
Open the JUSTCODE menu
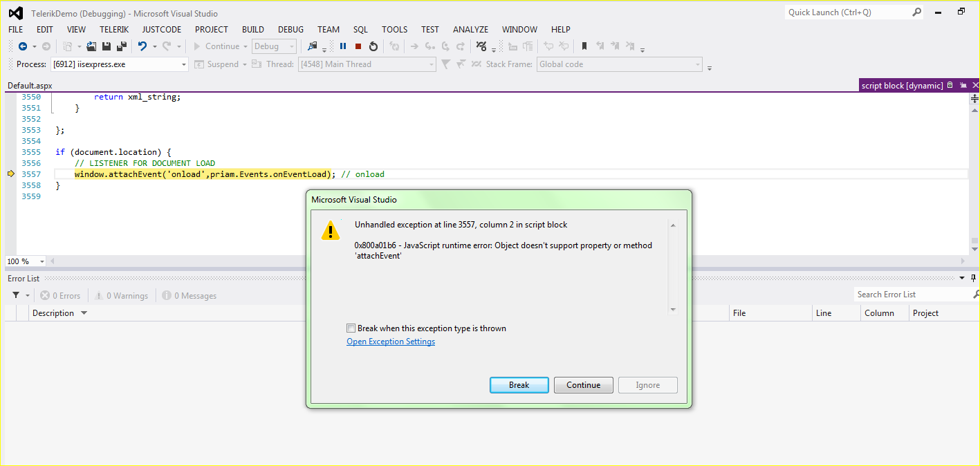tap(162, 30)
